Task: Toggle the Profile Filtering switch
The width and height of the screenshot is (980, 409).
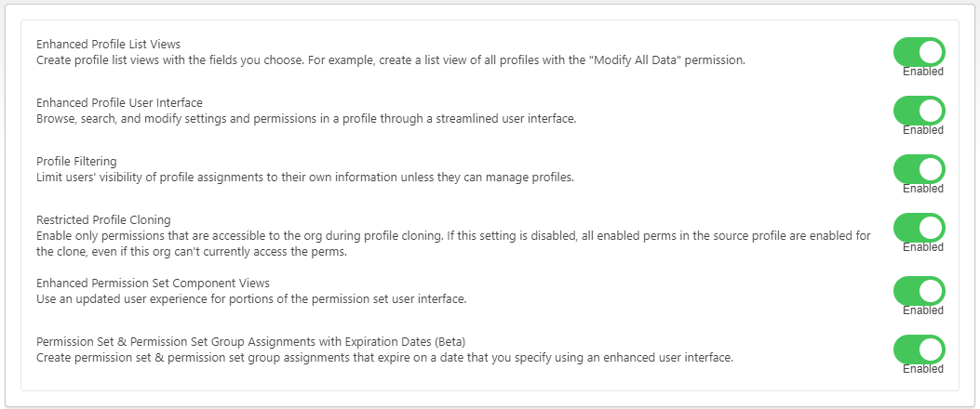Action: [x=919, y=169]
